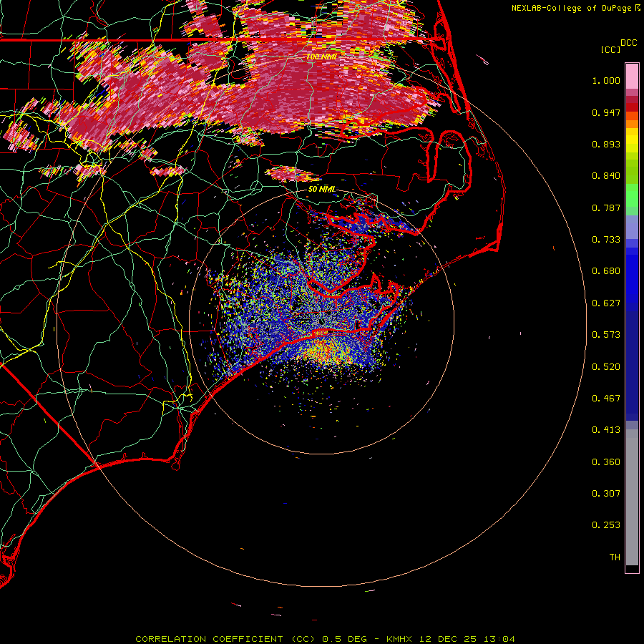Click the 50 NMI range ring label
The image size is (644, 644).
coord(321,190)
